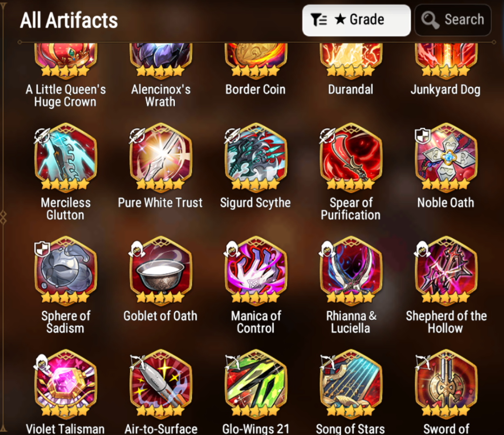Open the Manica of Control artifact
Screen dimensions: 504x435
[256, 270]
